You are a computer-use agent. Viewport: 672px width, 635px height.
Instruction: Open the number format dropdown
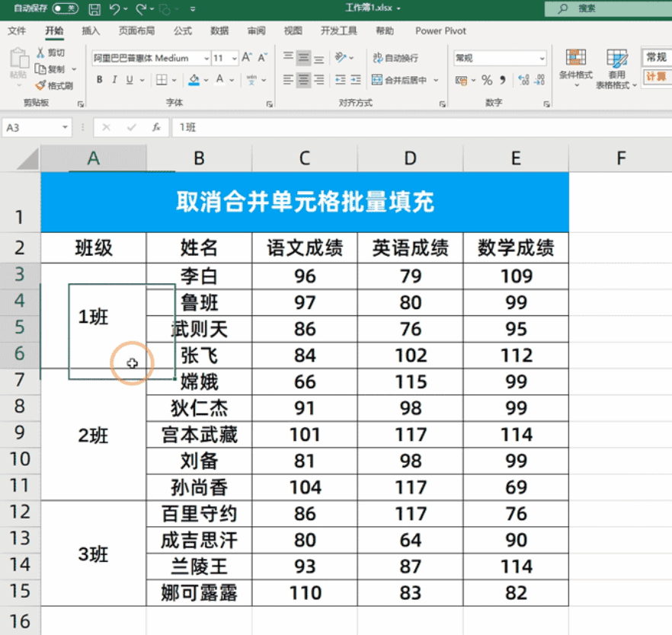pos(542,59)
